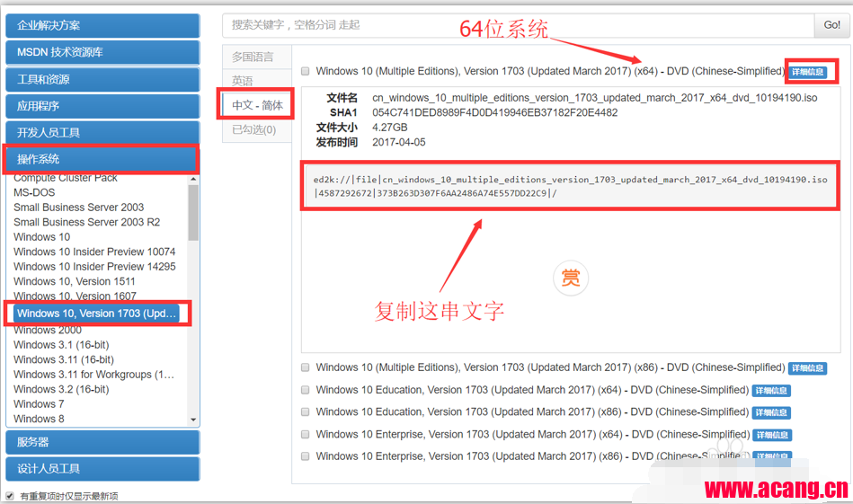Open 详细信息 badge for Education x86
853x504 pixels.
tap(771, 412)
